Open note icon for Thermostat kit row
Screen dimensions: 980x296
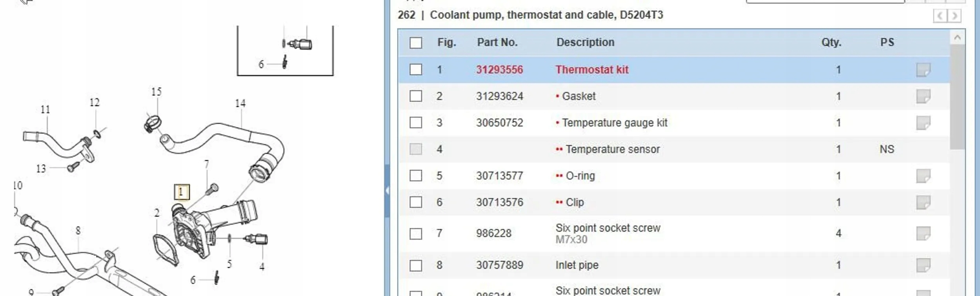pyautogui.click(x=923, y=70)
